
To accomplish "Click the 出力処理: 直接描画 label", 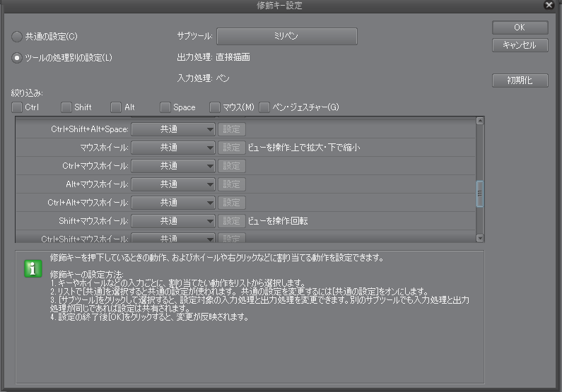I will tap(213, 57).
